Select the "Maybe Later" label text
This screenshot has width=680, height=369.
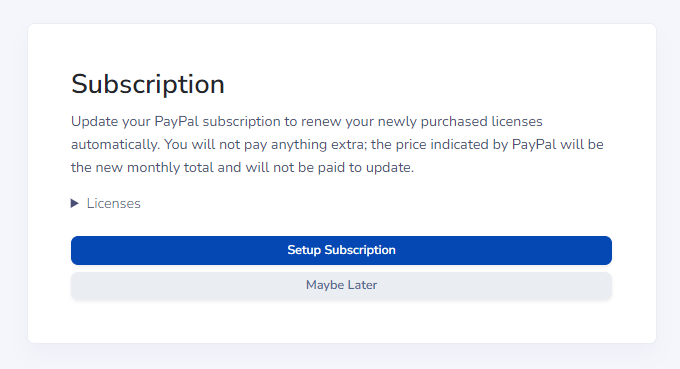click(341, 285)
